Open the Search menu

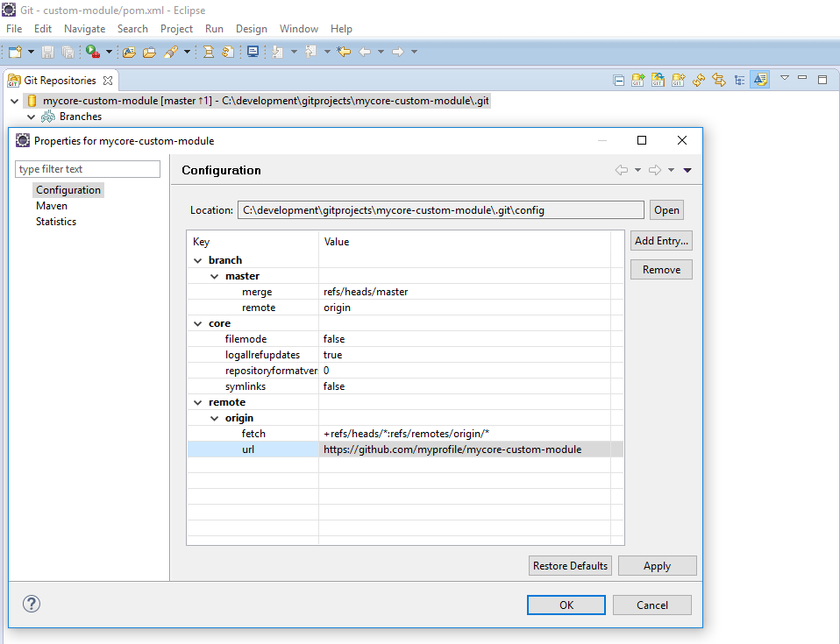coord(132,29)
